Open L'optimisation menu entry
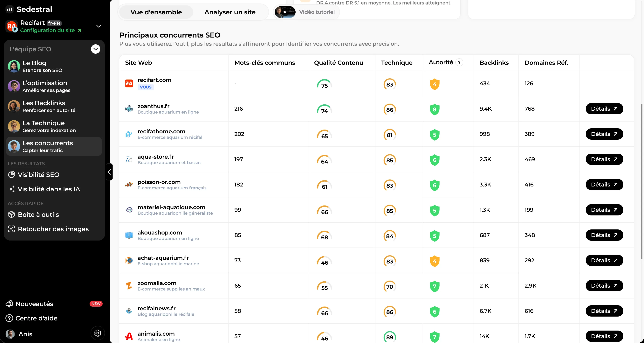This screenshot has width=644, height=343. pos(54,86)
